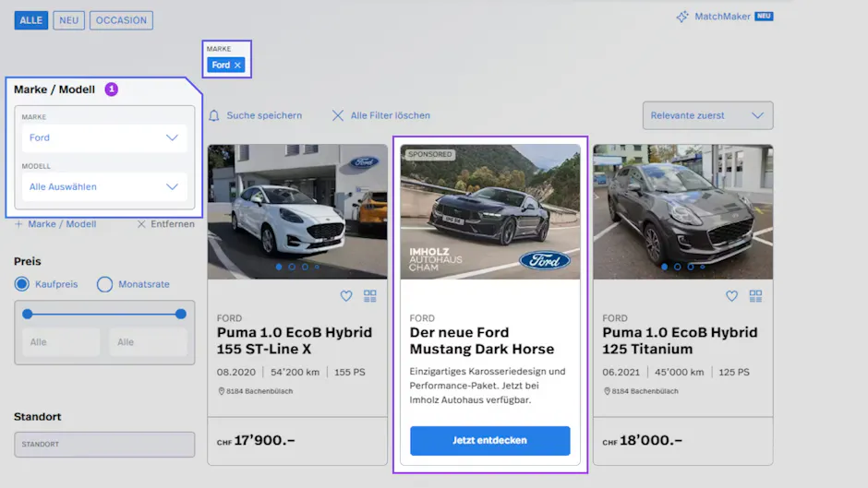Click the CHF 17'900.– price

tap(256, 440)
